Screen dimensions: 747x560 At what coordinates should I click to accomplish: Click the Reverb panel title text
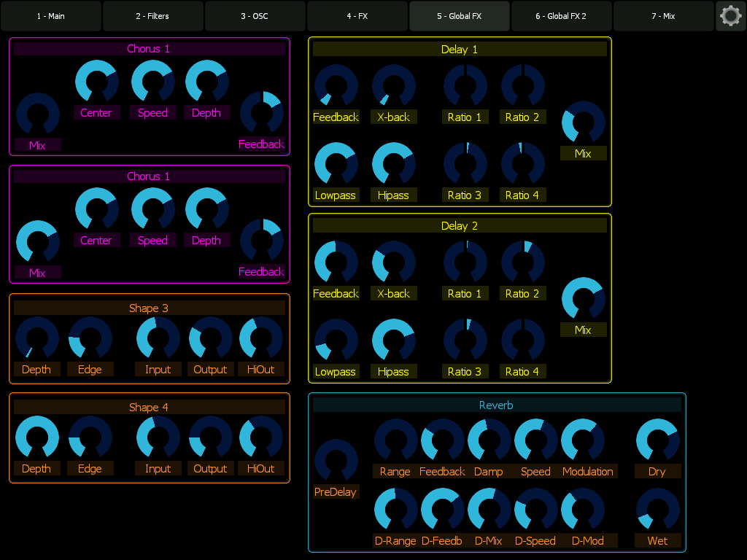pyautogui.click(x=496, y=405)
